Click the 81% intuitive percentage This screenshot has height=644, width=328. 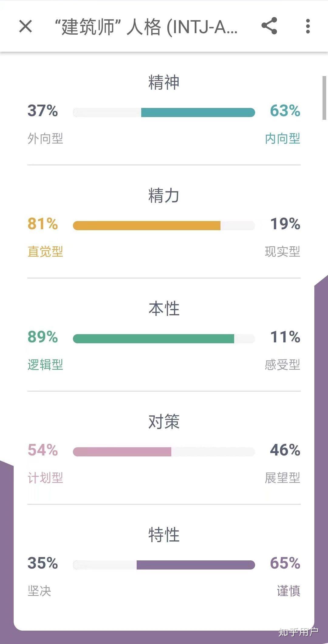[43, 224]
